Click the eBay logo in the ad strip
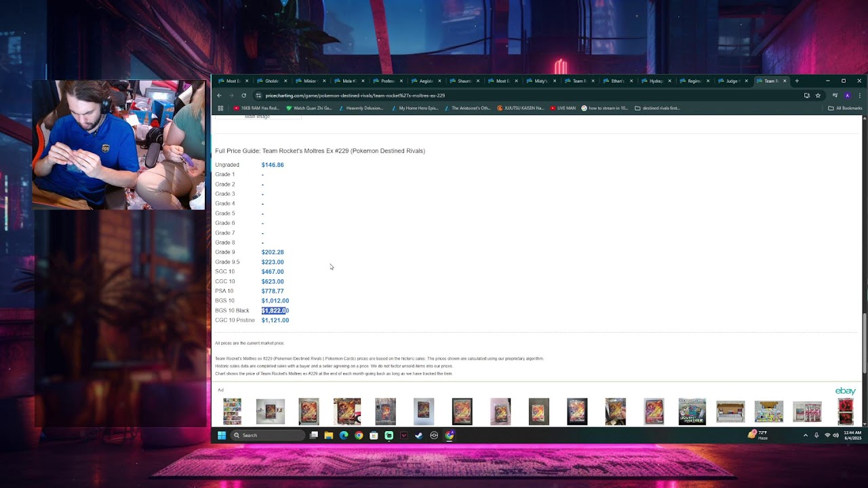Viewport: 868px width, 488px height. (845, 391)
